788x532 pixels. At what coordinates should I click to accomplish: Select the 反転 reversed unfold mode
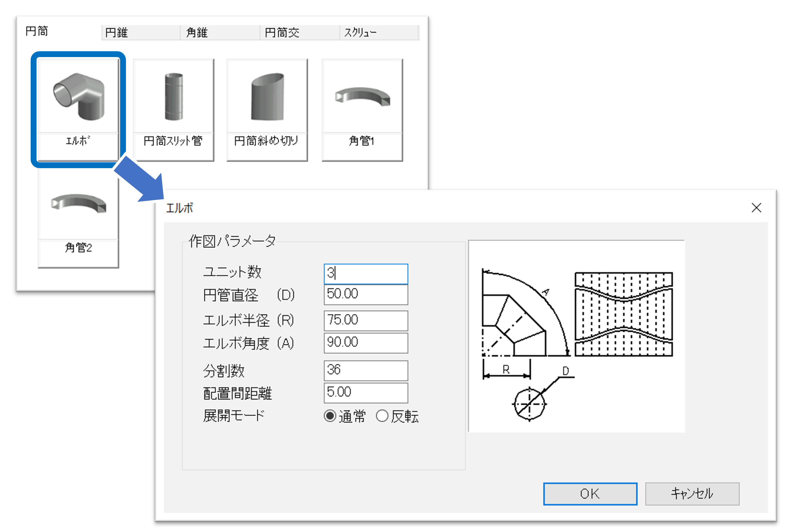pos(382,416)
